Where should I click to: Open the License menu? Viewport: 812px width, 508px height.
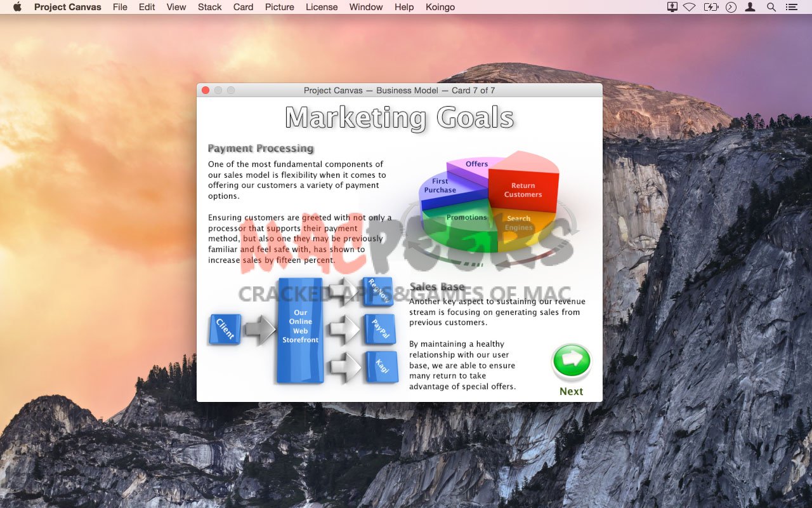[322, 7]
